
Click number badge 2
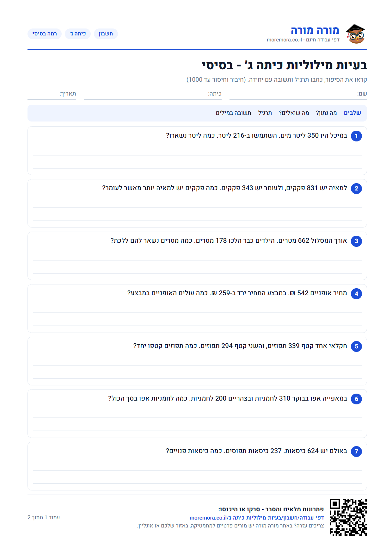(356, 189)
